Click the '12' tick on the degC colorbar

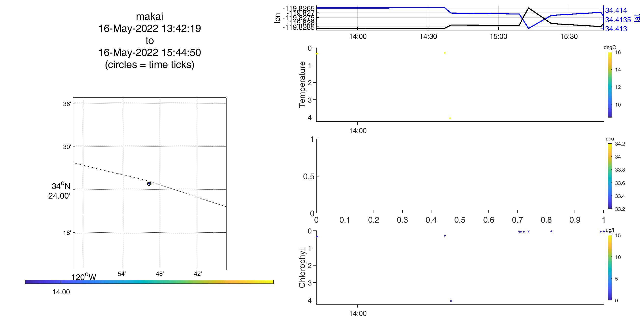point(618,87)
